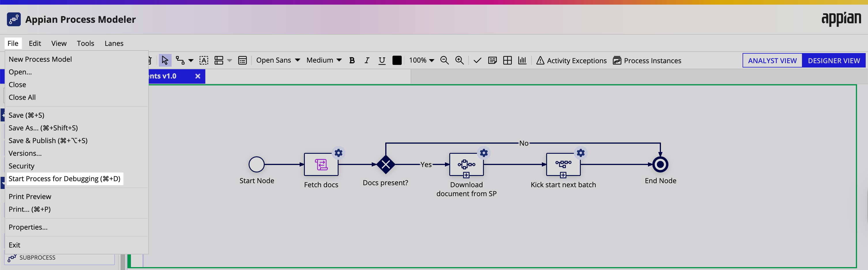868x270 pixels.
Task: Choose Close in File menu
Action: [77, 85]
